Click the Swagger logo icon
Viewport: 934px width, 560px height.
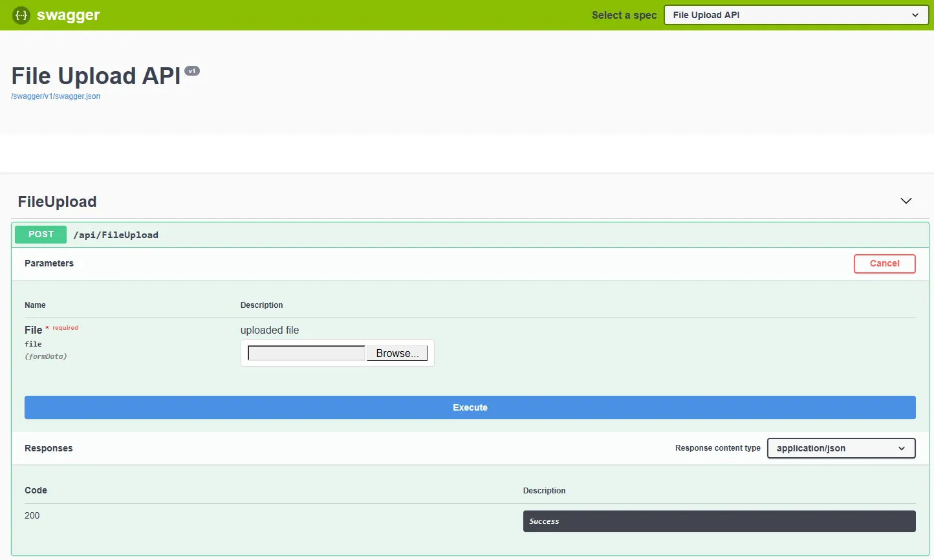[21, 15]
